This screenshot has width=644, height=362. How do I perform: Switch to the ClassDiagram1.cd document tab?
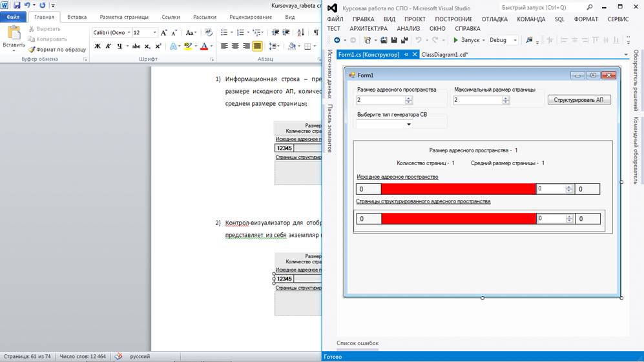point(444,55)
